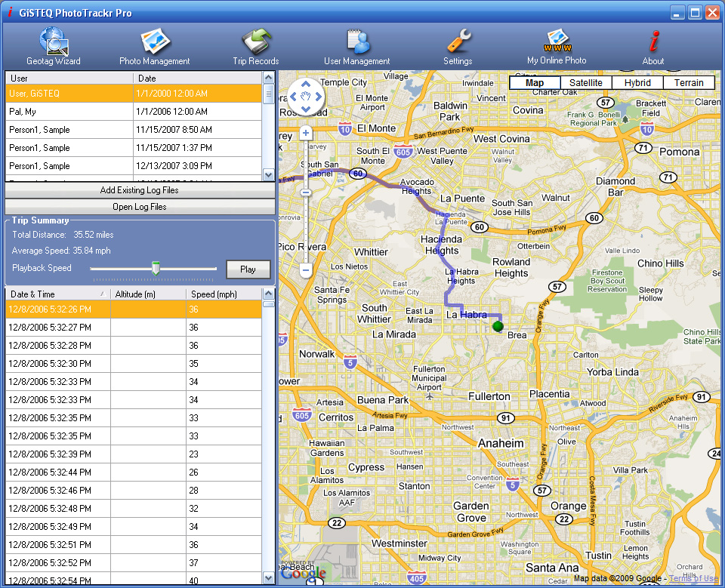The width and height of the screenshot is (725, 588).
Task: Select track point 12/8/2006 5:32:52 PM
Action: coord(134,563)
